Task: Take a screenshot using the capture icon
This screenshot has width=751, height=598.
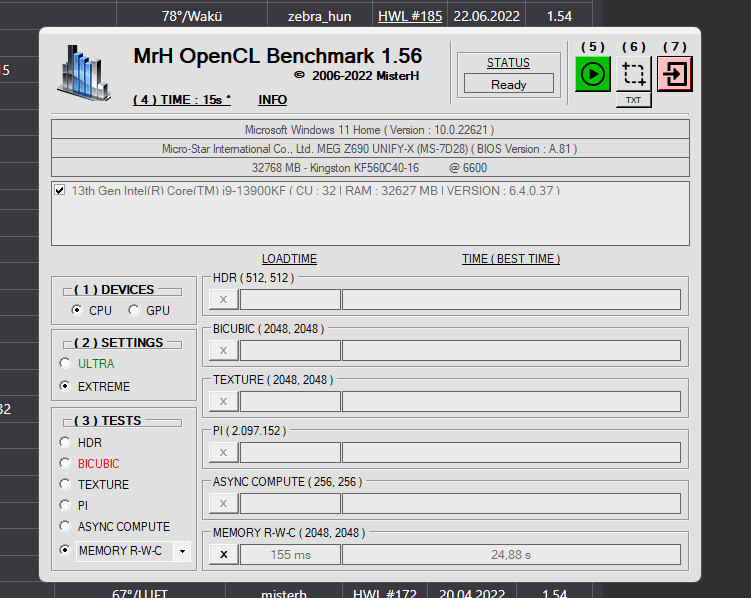Action: tap(633, 74)
